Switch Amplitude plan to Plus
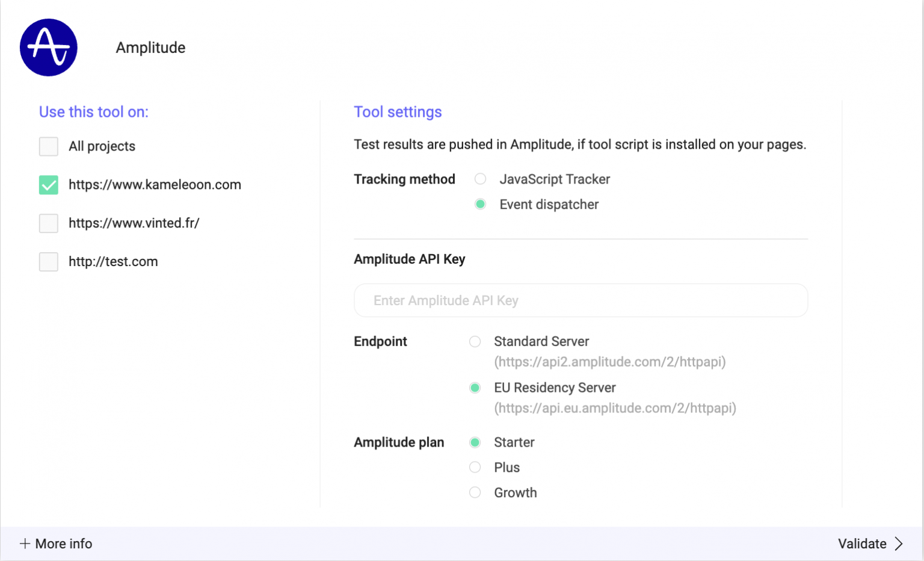Viewport: 924px width, 561px height. click(x=475, y=467)
